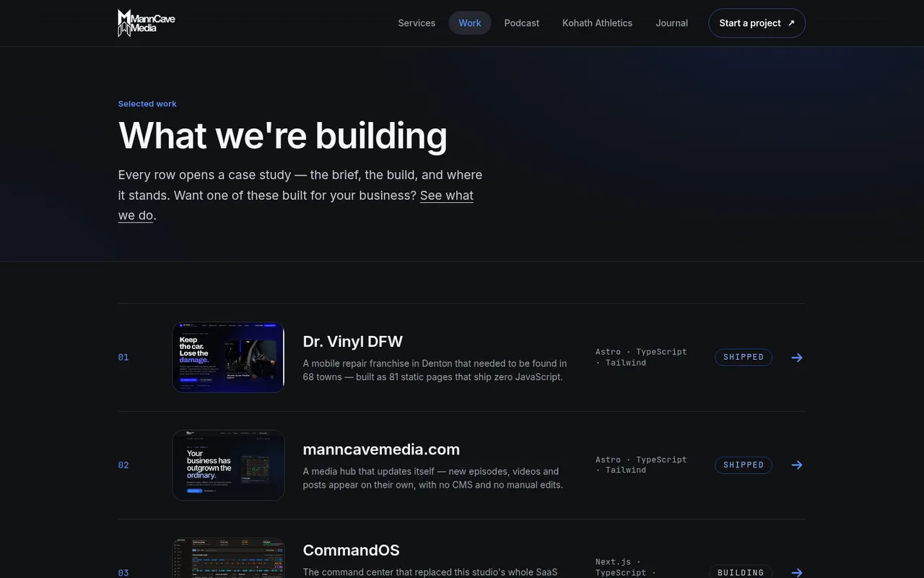Click the arrow icon for CommandOS
924x578 pixels.
pyautogui.click(x=797, y=573)
